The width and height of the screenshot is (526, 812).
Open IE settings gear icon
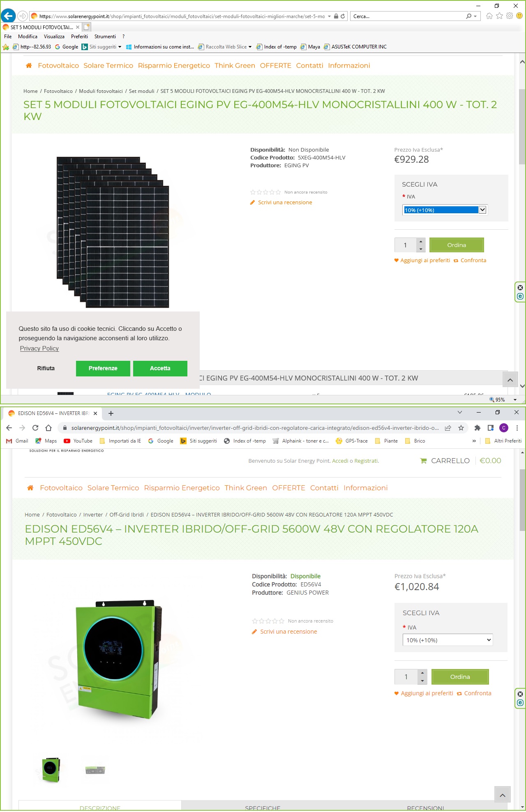click(510, 16)
